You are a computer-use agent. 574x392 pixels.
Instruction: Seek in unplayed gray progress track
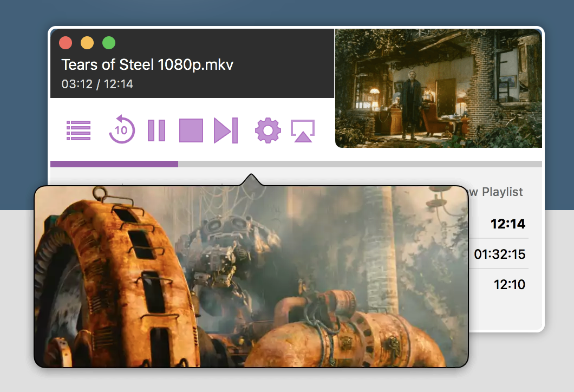[x=360, y=164]
